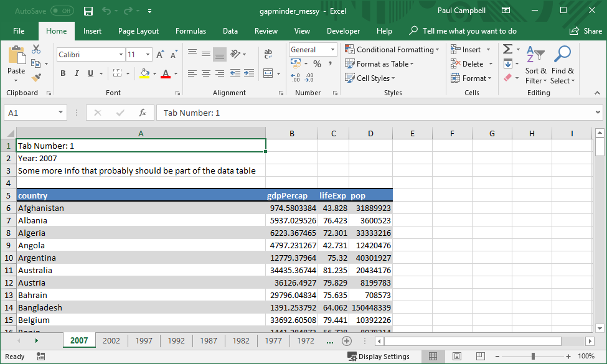Click the Insert Function fx icon

click(x=143, y=113)
